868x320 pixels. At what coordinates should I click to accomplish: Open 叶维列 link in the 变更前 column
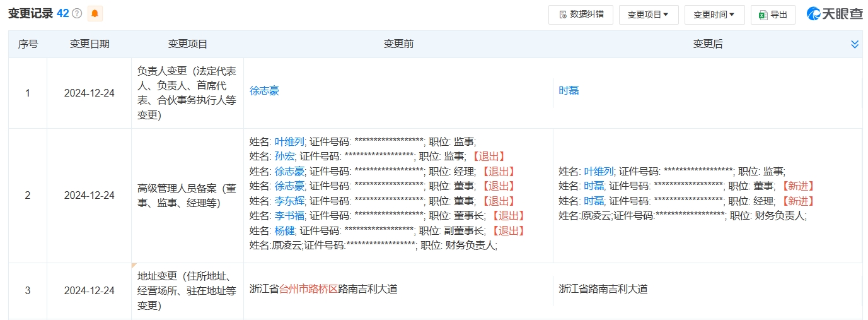(289, 141)
